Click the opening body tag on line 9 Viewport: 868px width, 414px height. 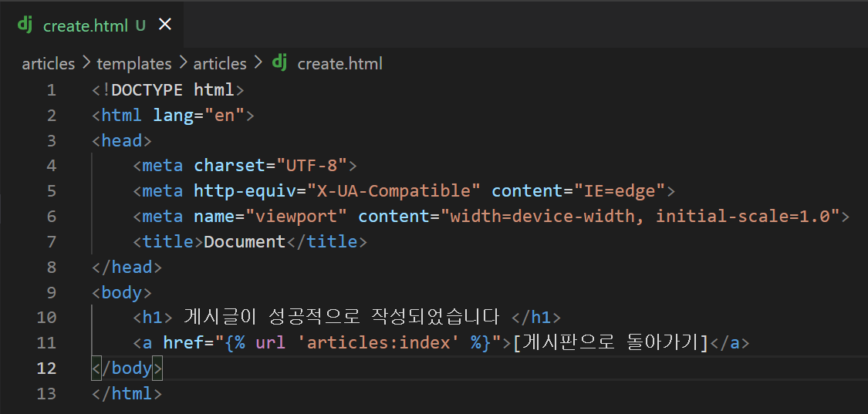(x=122, y=292)
